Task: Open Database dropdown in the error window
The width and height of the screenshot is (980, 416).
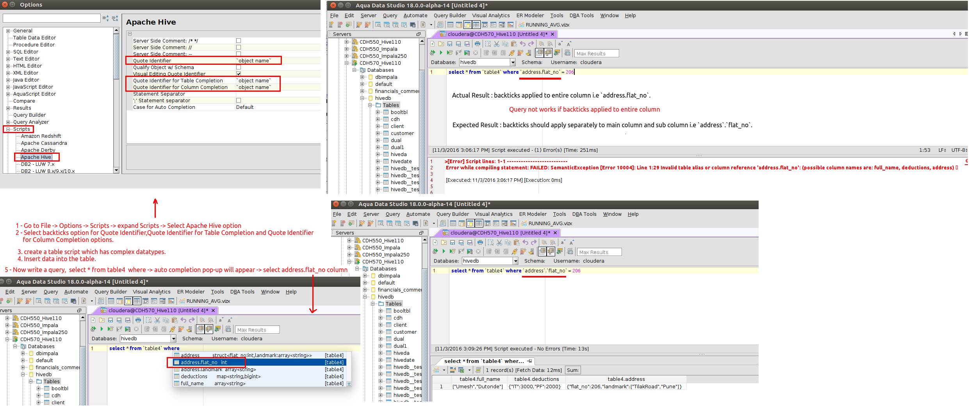Action: [x=513, y=62]
